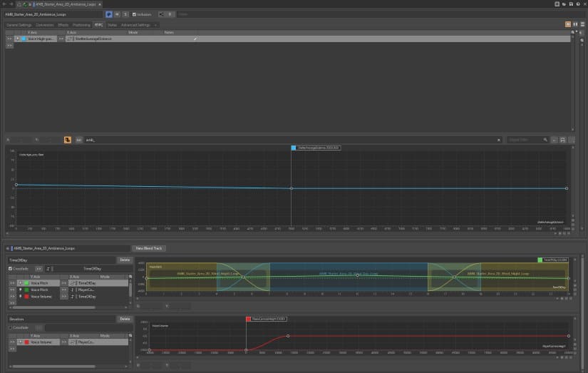Open selector for Elevation Voice Volume row

[x=11, y=342]
